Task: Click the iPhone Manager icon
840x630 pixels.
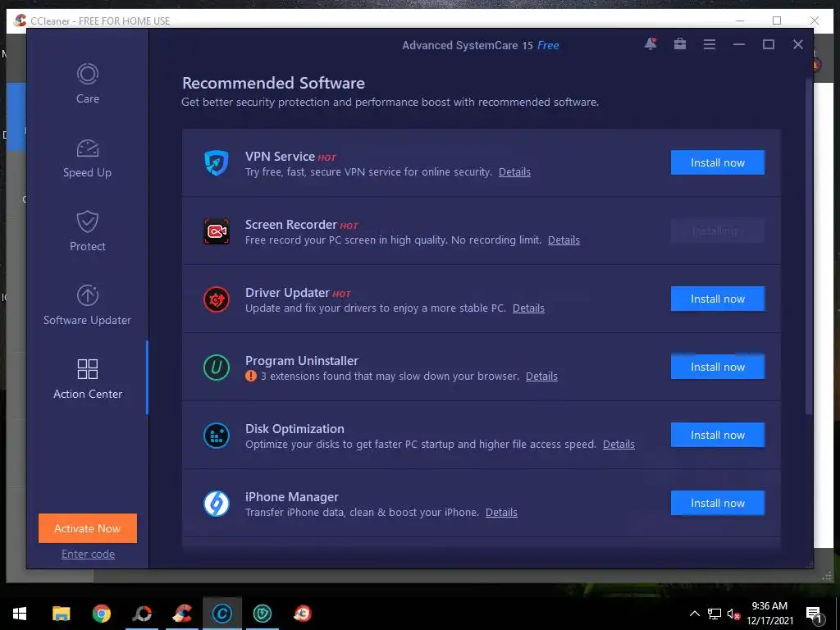Action: point(217,503)
